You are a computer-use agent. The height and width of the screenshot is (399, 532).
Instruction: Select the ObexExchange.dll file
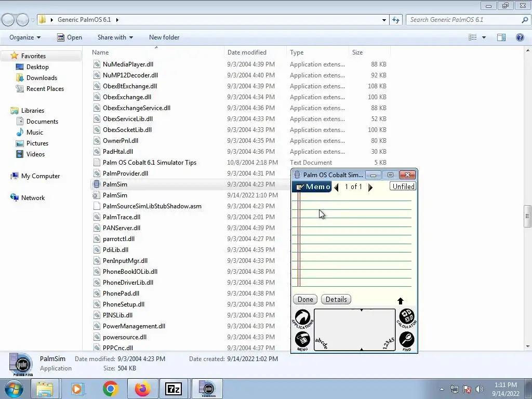(x=127, y=97)
